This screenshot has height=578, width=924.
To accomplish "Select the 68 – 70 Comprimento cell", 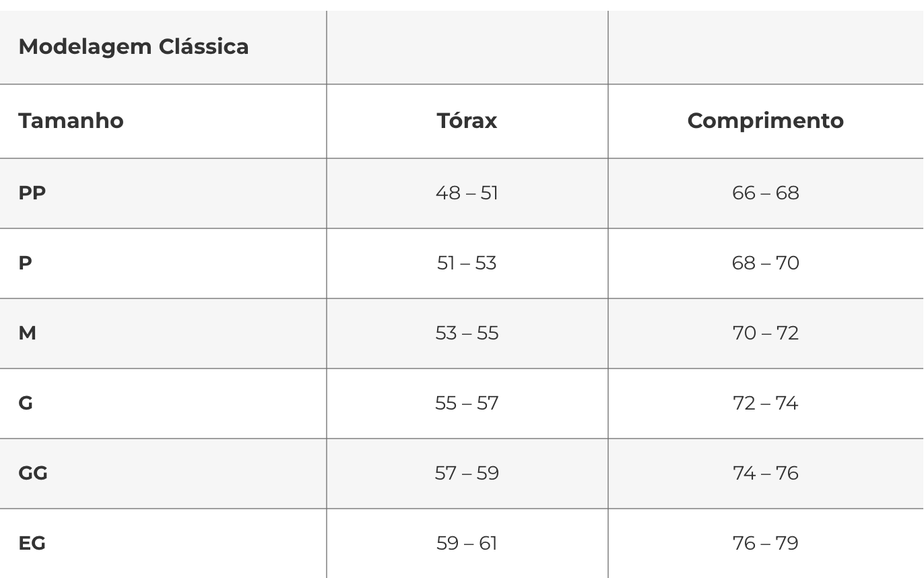I will [x=765, y=263].
